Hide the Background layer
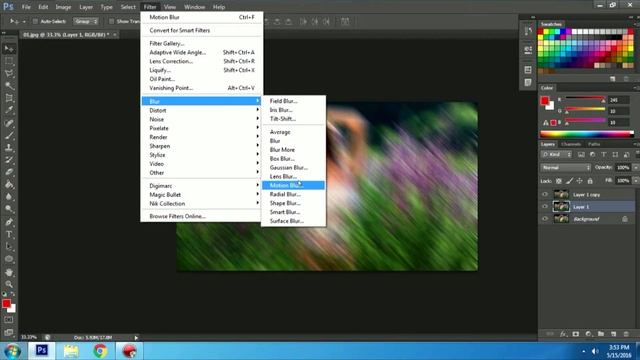 coord(545,219)
